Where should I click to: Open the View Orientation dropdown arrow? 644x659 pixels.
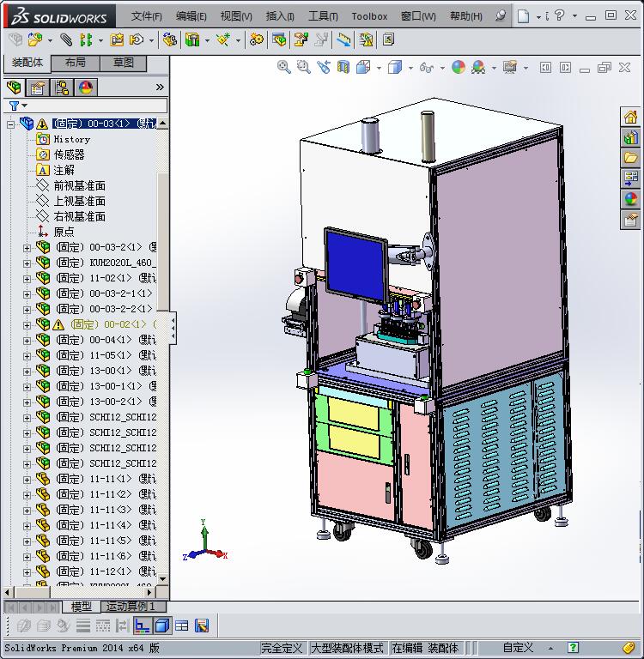[379, 68]
